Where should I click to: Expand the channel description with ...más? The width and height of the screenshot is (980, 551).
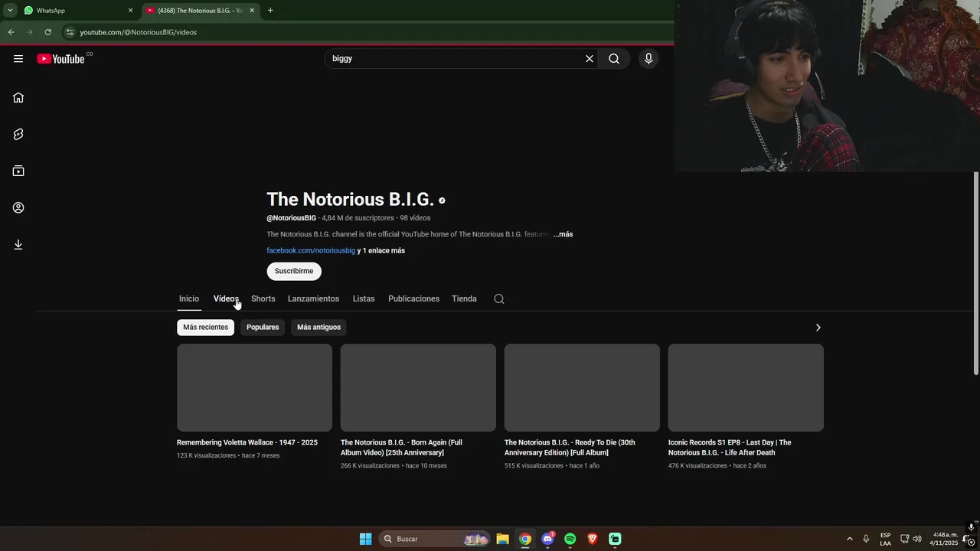[x=563, y=234]
